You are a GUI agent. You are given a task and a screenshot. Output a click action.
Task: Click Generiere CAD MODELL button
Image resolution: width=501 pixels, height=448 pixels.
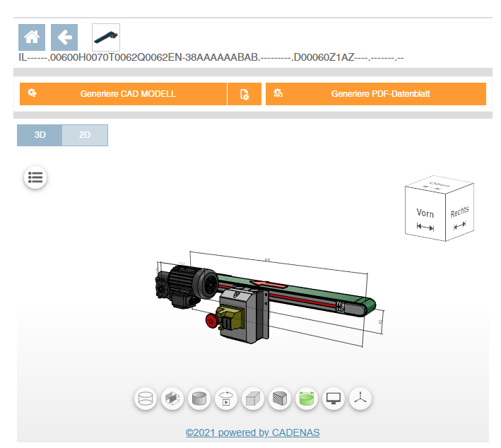(123, 94)
